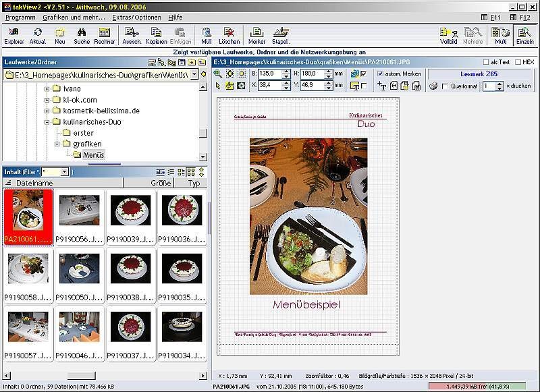Image resolution: width=540 pixels, height=392 pixels.
Task: Sort files by Größe column header
Action: pyautogui.click(x=160, y=183)
